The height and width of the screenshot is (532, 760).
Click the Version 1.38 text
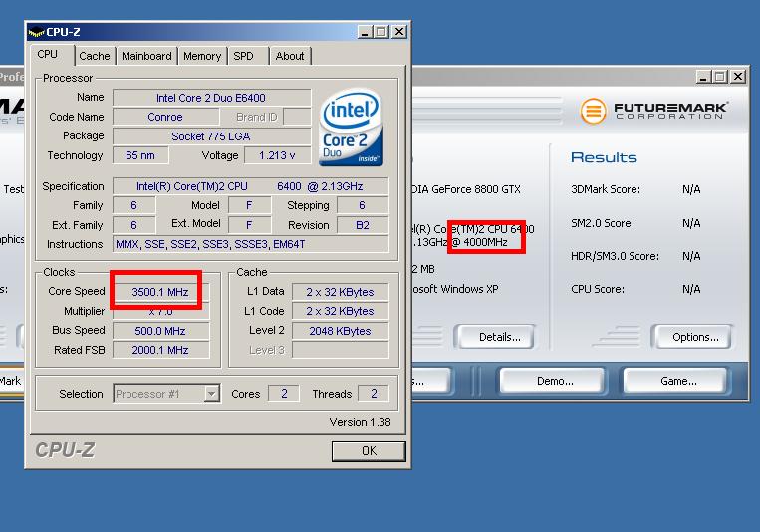[361, 422]
